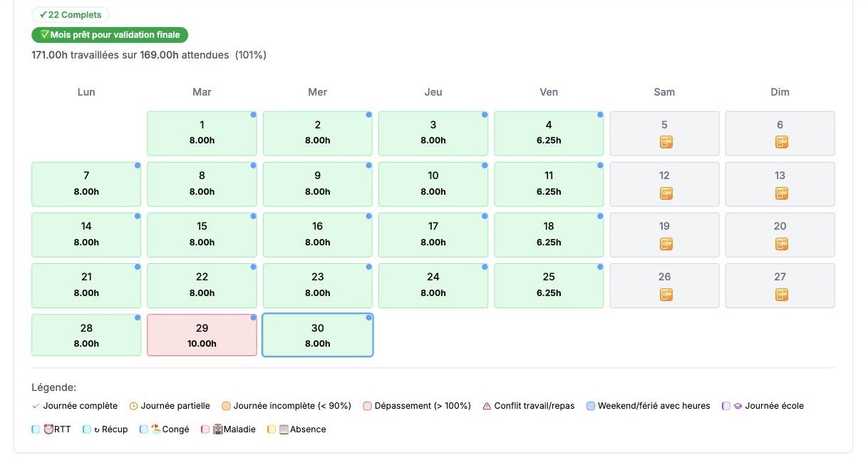The image size is (868, 458).
Task: Click weekend icon on Sunday 13
Action: (x=781, y=193)
